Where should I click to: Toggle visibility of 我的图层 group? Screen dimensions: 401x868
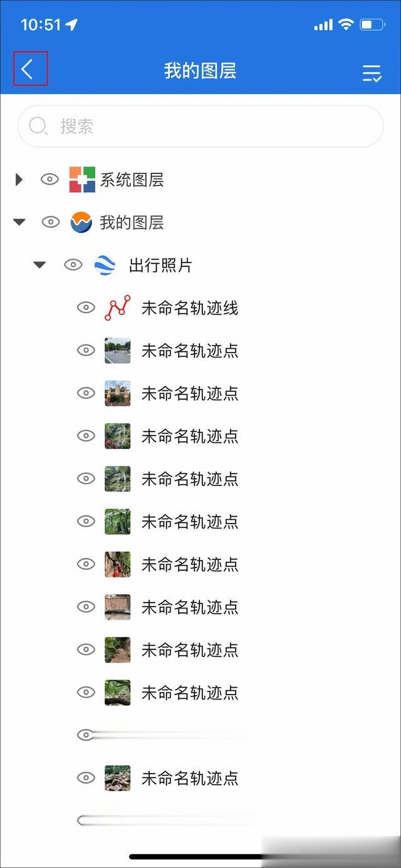point(50,222)
